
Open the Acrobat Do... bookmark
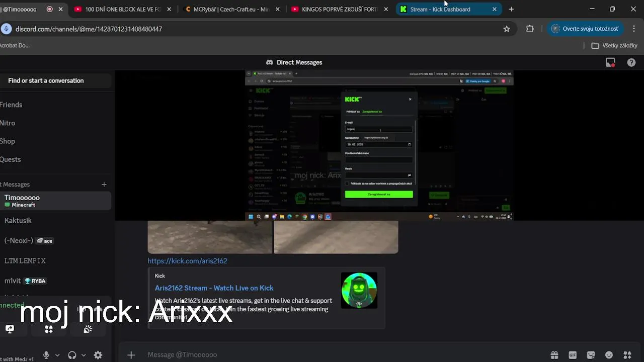[x=15, y=45]
